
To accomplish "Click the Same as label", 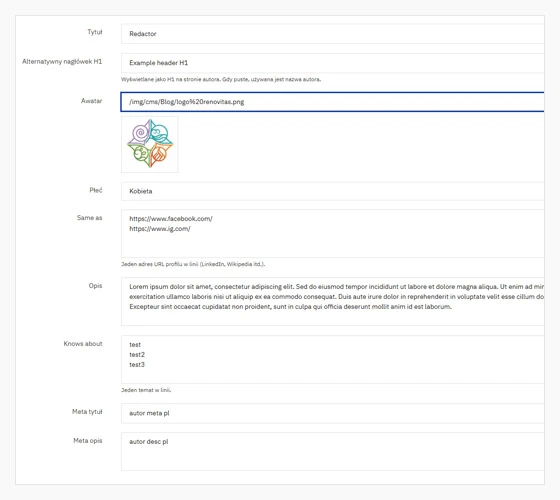I will point(90,218).
